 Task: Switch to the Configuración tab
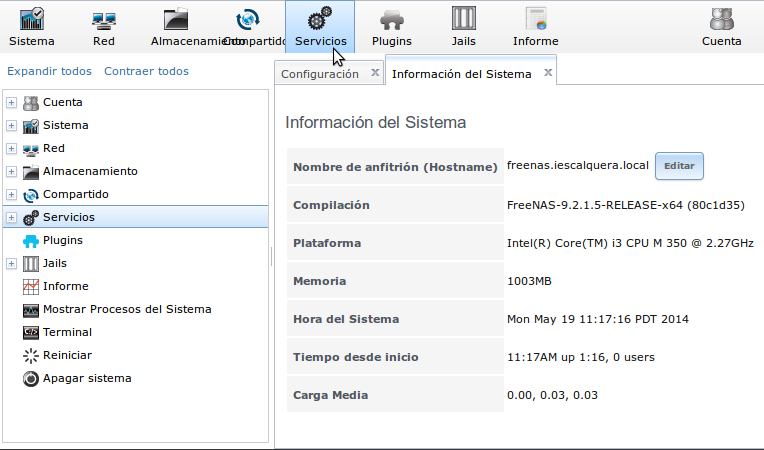[x=320, y=74]
